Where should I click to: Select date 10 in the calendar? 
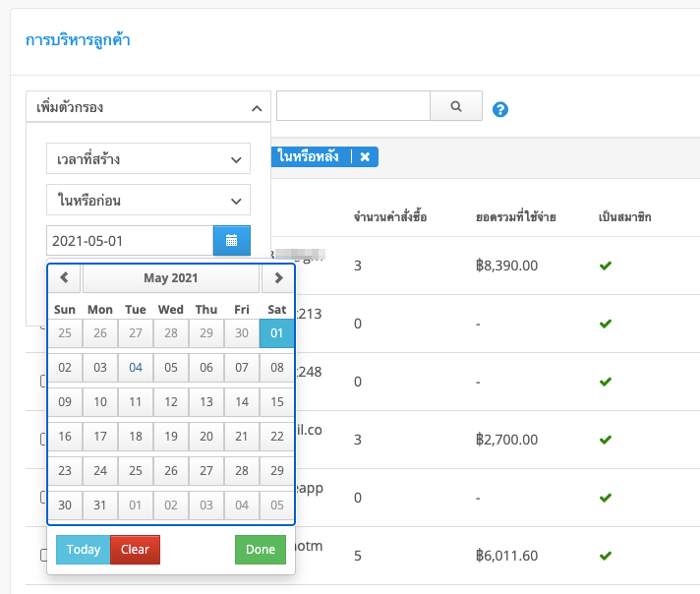(100, 402)
